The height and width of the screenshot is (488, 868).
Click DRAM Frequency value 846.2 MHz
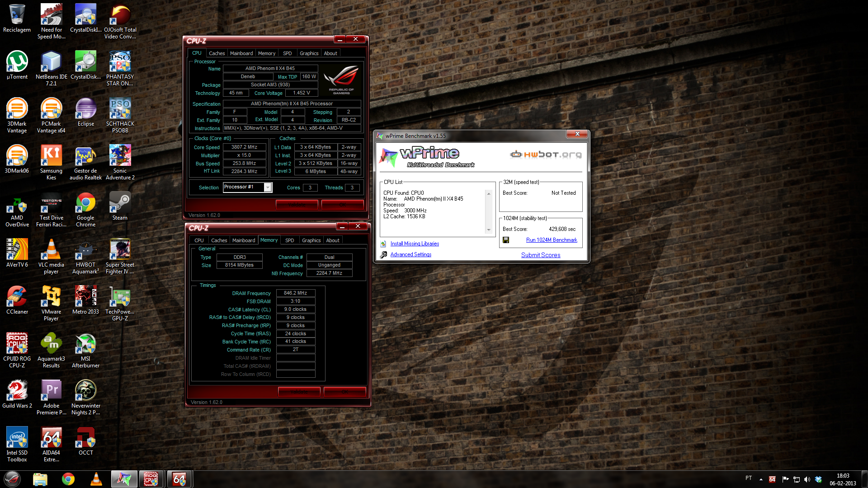tap(295, 293)
